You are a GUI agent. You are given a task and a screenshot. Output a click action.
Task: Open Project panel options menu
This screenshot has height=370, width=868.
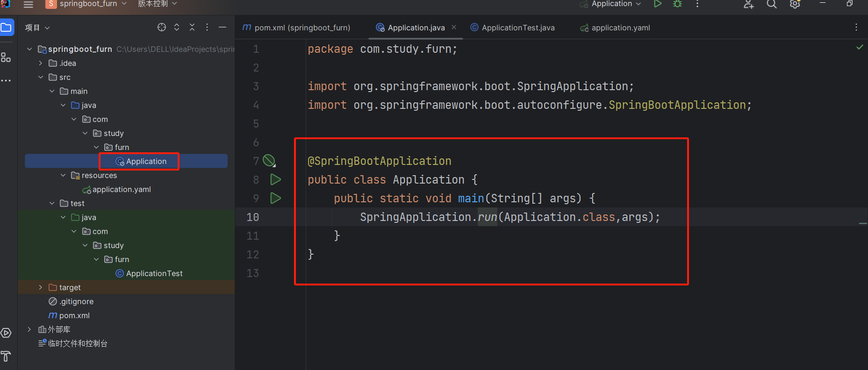207,27
